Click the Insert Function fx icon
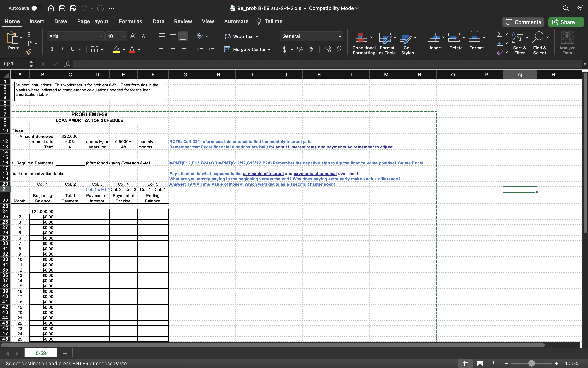This screenshot has width=588, height=368. click(x=67, y=64)
